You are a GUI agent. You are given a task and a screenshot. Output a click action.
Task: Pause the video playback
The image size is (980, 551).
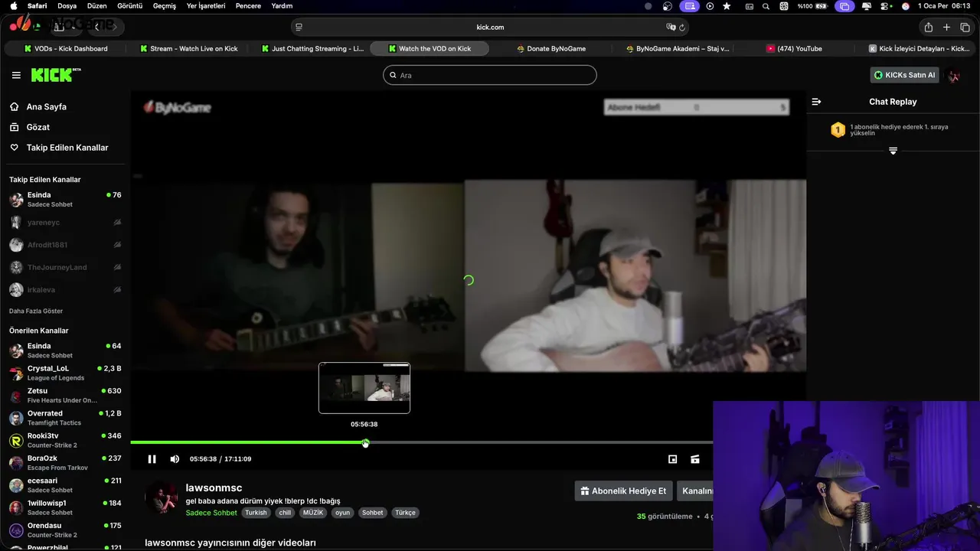coord(152,459)
